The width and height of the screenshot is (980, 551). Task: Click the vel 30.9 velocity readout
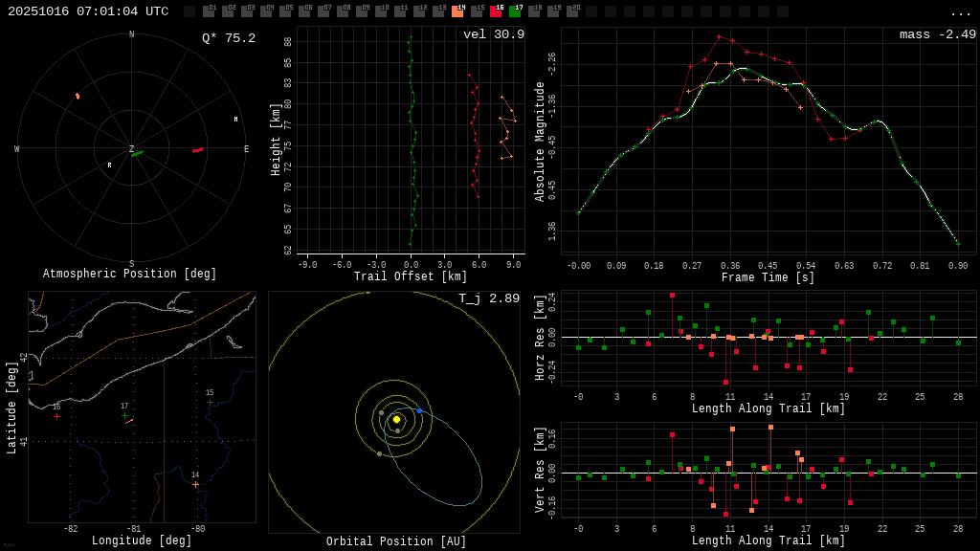tap(493, 34)
